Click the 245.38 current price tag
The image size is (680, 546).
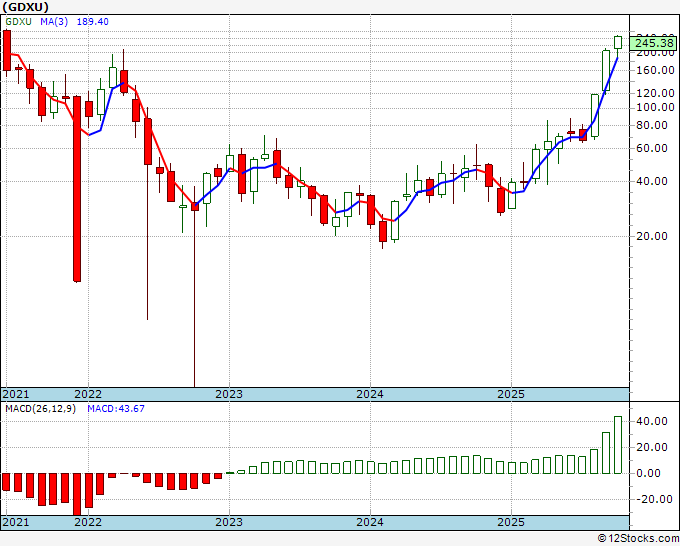654,43
